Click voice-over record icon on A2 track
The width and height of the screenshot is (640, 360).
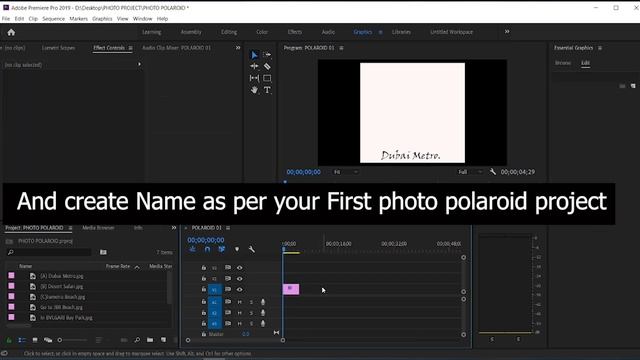[263, 313]
